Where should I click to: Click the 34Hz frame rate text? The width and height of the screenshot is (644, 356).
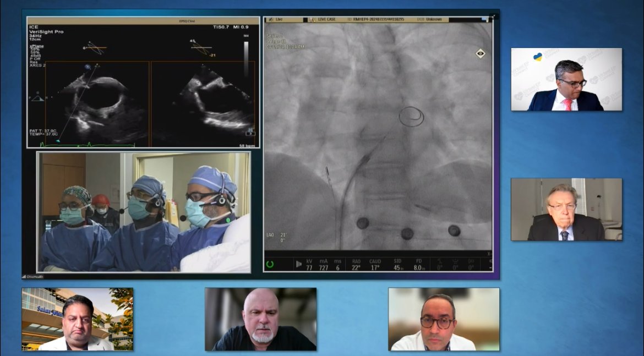35,36
